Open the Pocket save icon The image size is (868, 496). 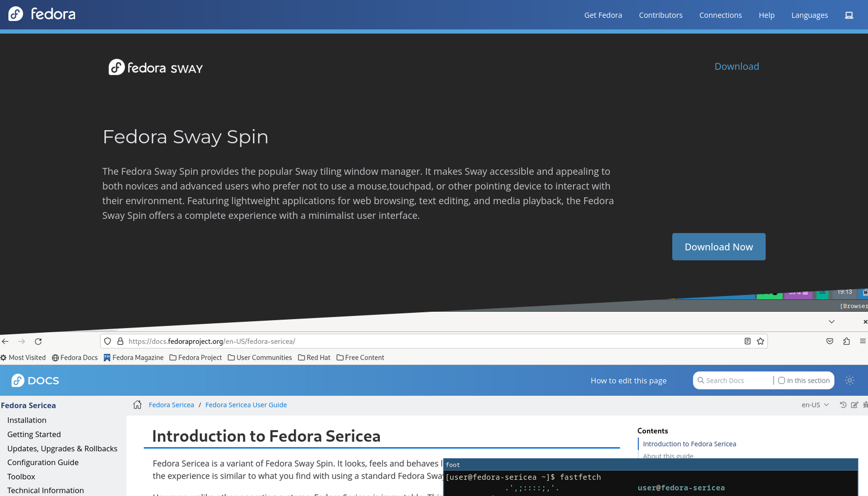(830, 341)
